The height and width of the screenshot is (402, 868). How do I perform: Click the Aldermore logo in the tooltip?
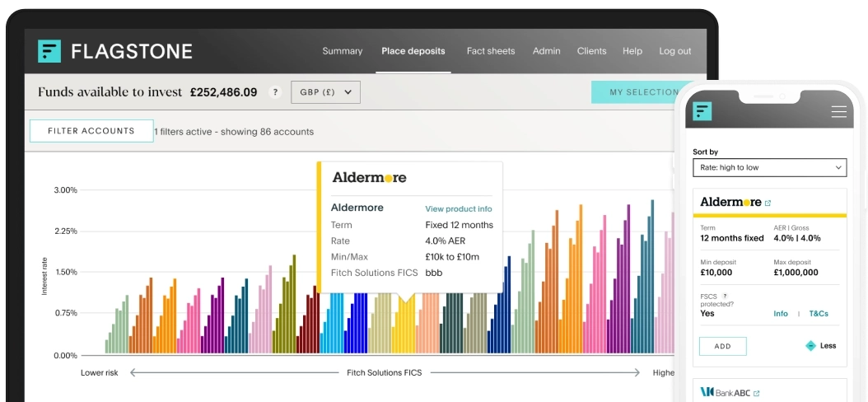pos(369,178)
